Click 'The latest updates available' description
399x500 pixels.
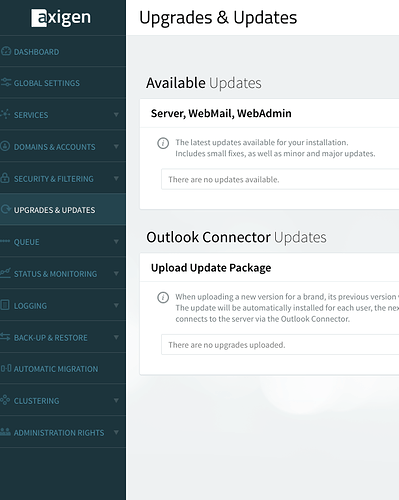pos(262,142)
